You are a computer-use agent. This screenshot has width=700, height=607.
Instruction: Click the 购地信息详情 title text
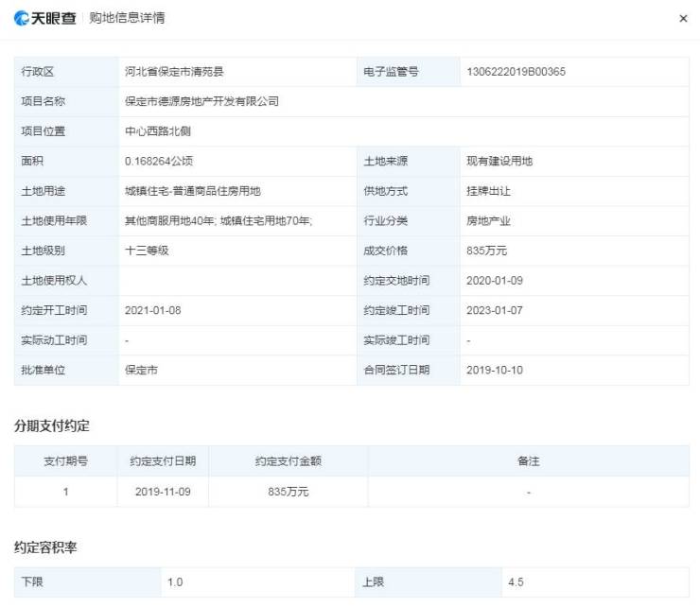click(127, 19)
